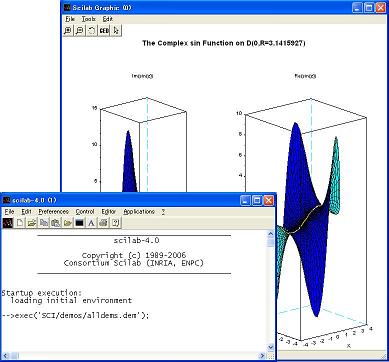Select the Zoom out tool in graphic window
This screenshot has height=362, width=389.
pos(80,30)
